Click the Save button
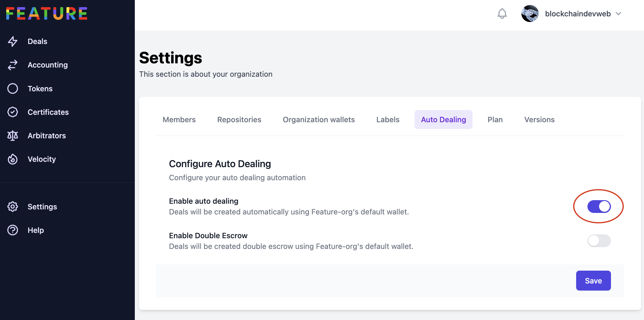The width and height of the screenshot is (644, 320). click(593, 280)
